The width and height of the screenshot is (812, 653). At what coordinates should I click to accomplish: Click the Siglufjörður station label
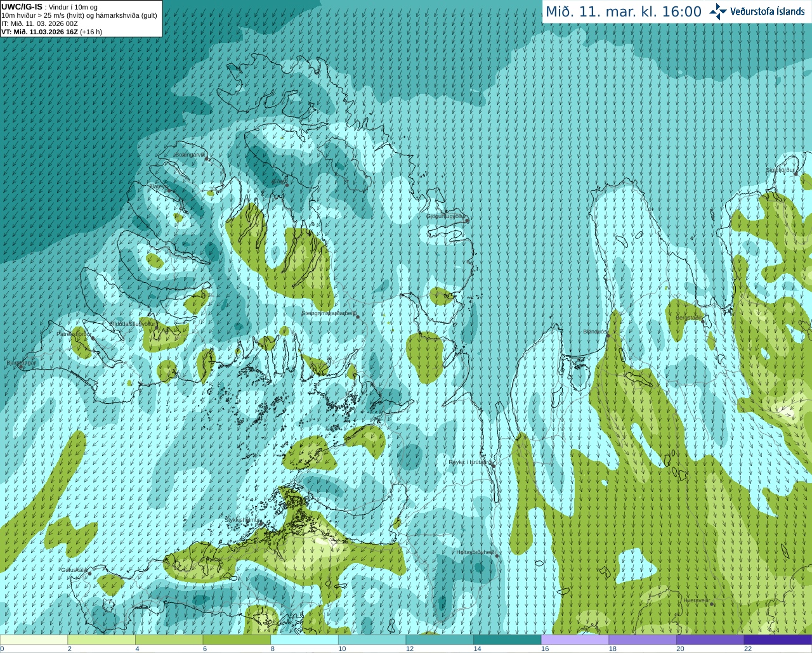pos(780,170)
